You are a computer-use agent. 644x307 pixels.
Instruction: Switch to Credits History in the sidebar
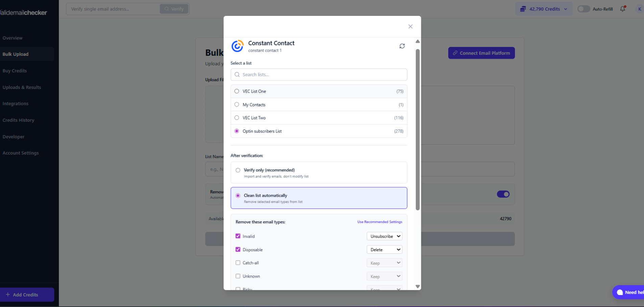click(x=18, y=120)
